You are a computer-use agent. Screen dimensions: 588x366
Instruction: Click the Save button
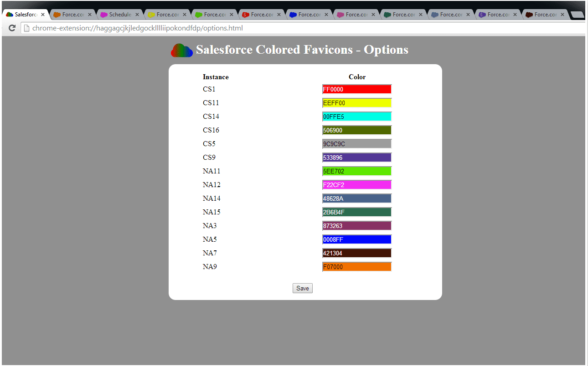tap(303, 288)
